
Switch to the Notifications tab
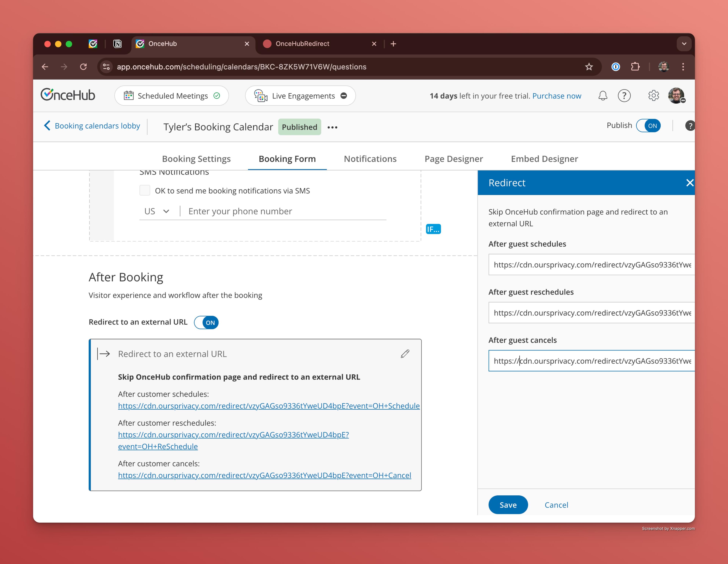click(x=370, y=159)
